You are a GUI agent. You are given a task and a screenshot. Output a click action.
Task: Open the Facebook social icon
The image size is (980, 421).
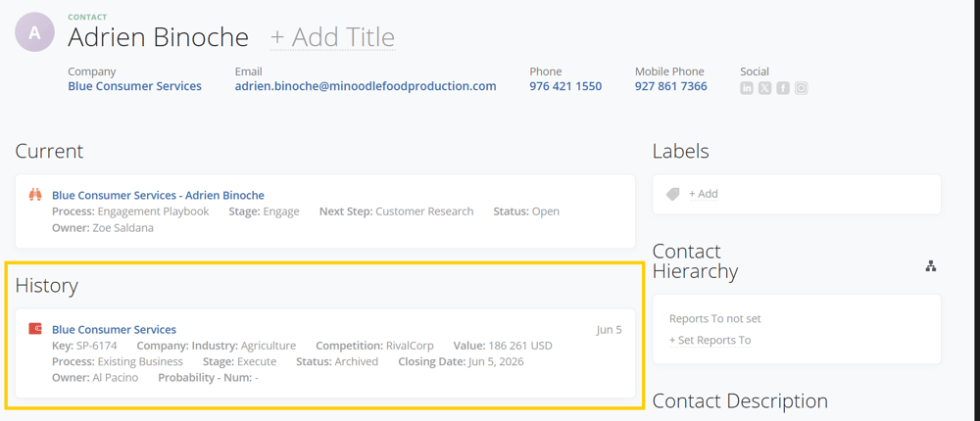pos(782,88)
